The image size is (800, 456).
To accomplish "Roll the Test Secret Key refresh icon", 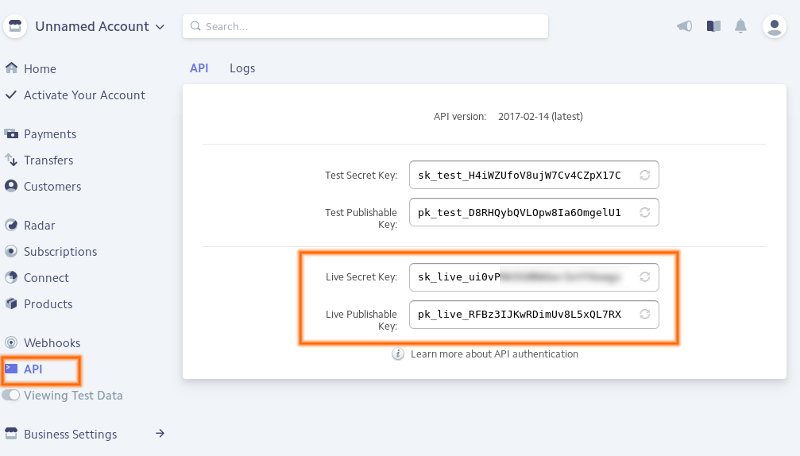I will (645, 175).
